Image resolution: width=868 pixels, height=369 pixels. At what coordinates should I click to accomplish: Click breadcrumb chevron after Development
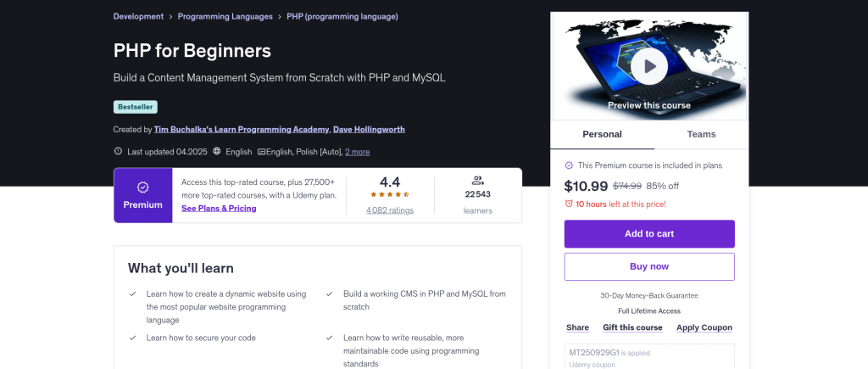point(170,16)
